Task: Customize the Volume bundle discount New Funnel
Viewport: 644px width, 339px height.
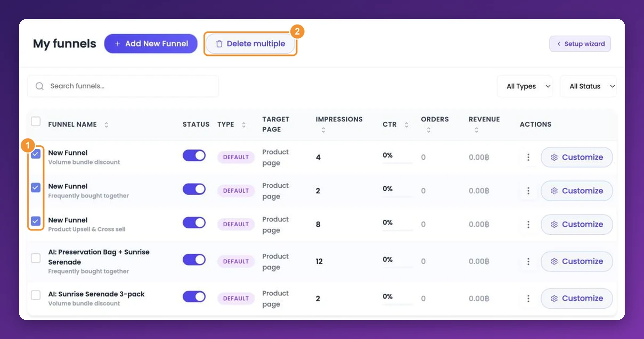Action: pyautogui.click(x=577, y=158)
